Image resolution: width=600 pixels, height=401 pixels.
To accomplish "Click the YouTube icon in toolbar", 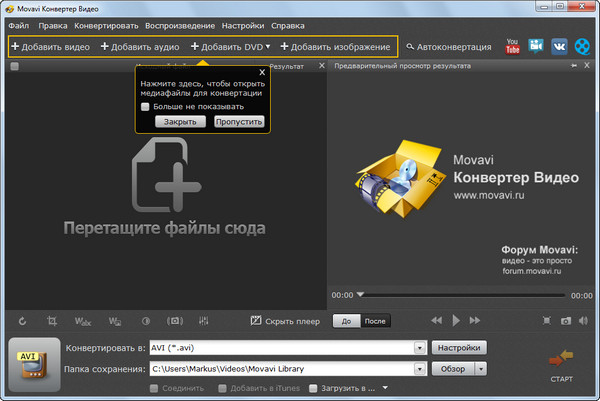I will 513,46.
